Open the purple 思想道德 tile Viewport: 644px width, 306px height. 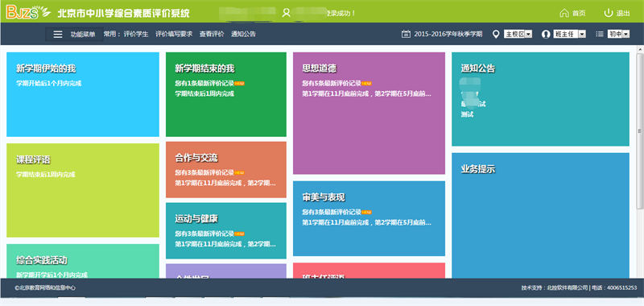click(369, 113)
